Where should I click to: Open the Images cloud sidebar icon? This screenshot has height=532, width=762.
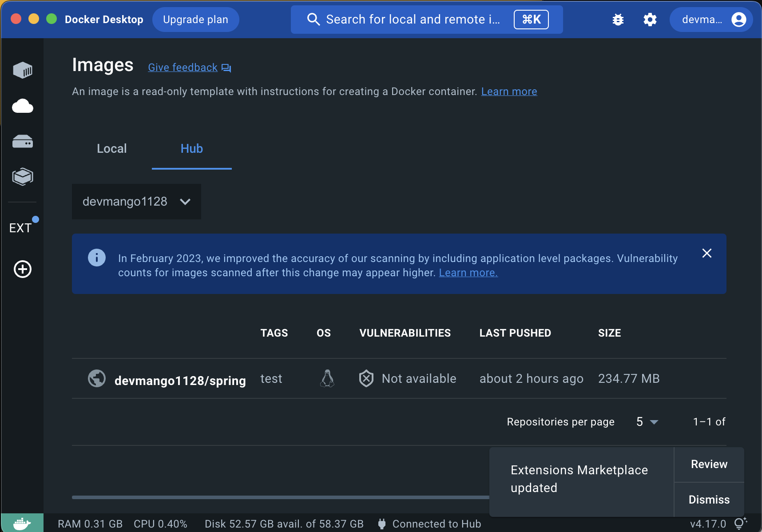pos(23,106)
